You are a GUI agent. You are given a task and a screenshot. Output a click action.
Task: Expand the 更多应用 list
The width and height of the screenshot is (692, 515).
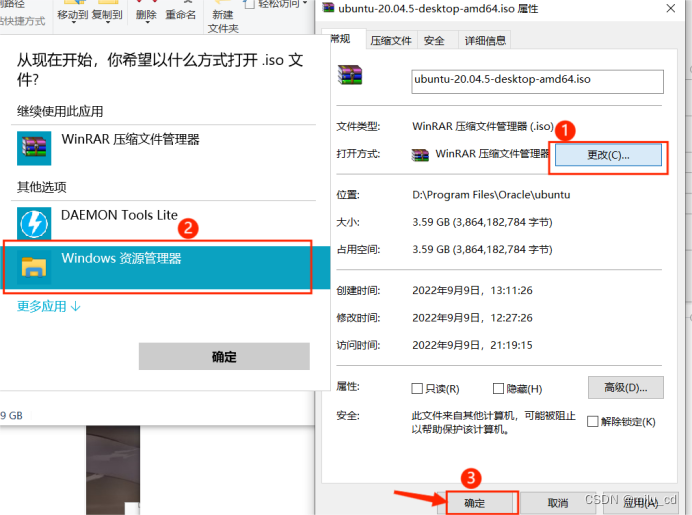[x=49, y=306]
